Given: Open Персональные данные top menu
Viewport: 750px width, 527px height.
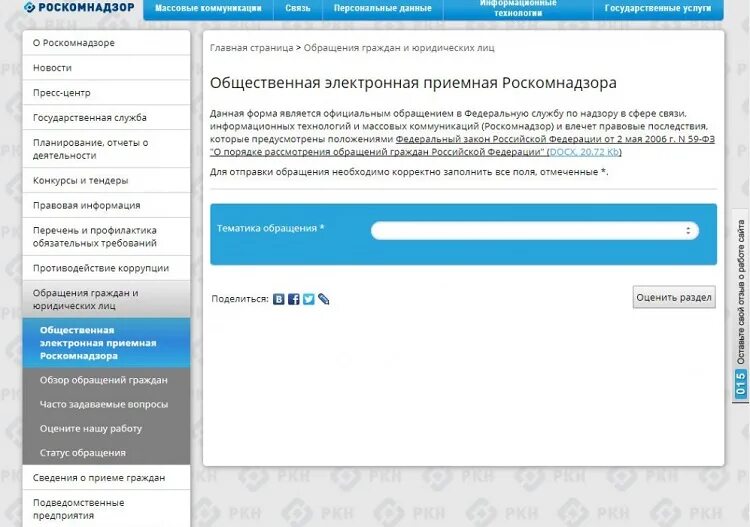Looking at the screenshot, I should click(383, 8).
